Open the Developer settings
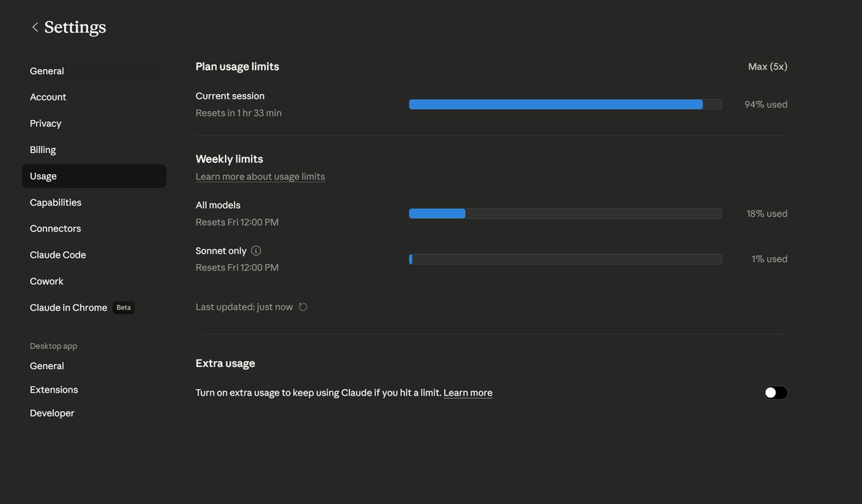862x504 pixels. click(x=52, y=414)
